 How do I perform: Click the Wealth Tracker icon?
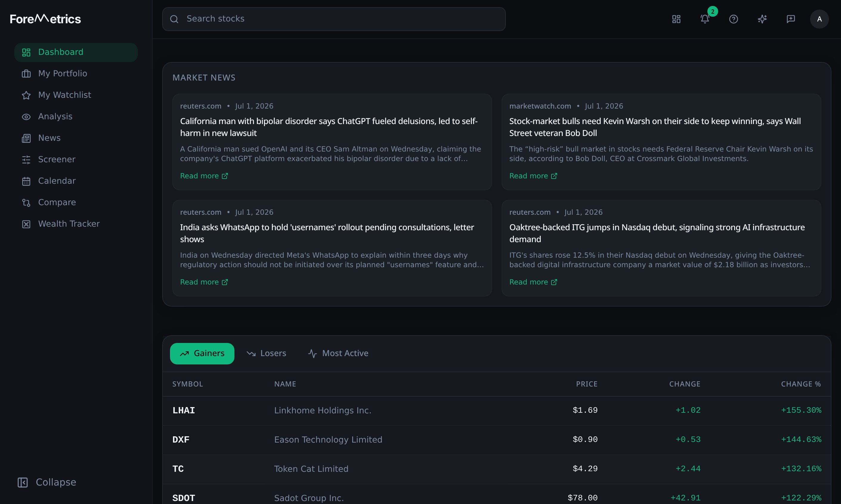pyautogui.click(x=26, y=224)
